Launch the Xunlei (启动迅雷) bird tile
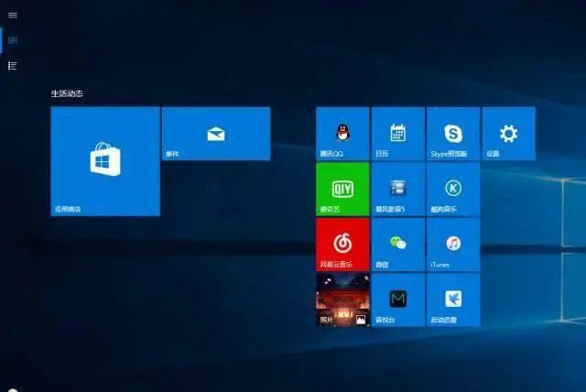 [453, 299]
